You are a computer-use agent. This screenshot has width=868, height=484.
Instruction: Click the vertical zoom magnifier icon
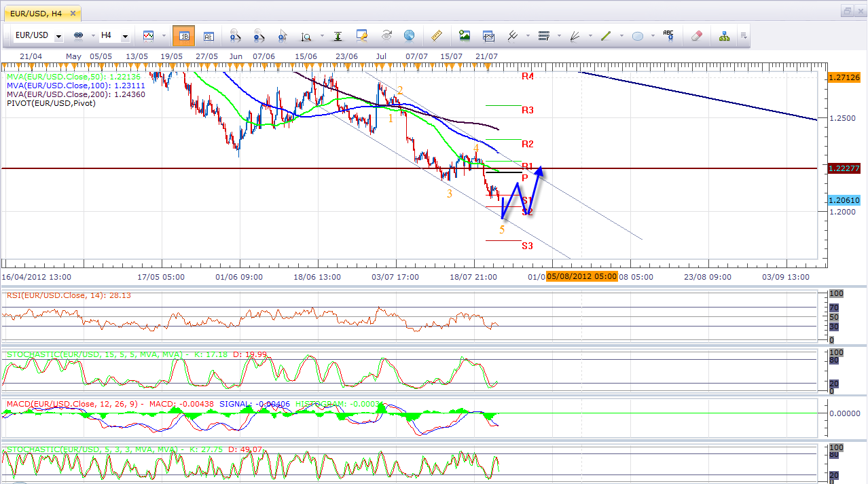tap(306, 36)
